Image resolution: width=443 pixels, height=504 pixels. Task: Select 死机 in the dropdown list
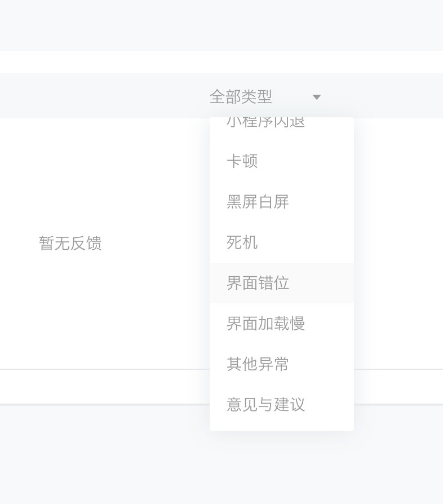tap(242, 242)
